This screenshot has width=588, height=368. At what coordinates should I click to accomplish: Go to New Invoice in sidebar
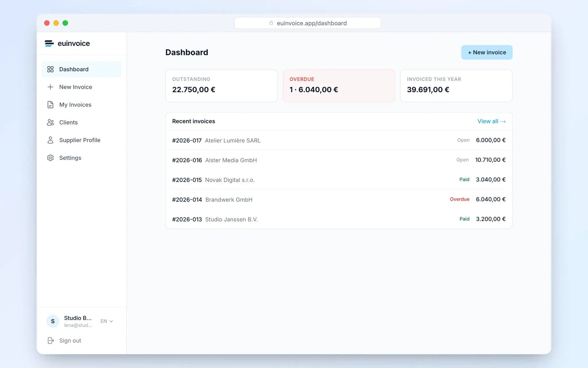click(82, 87)
